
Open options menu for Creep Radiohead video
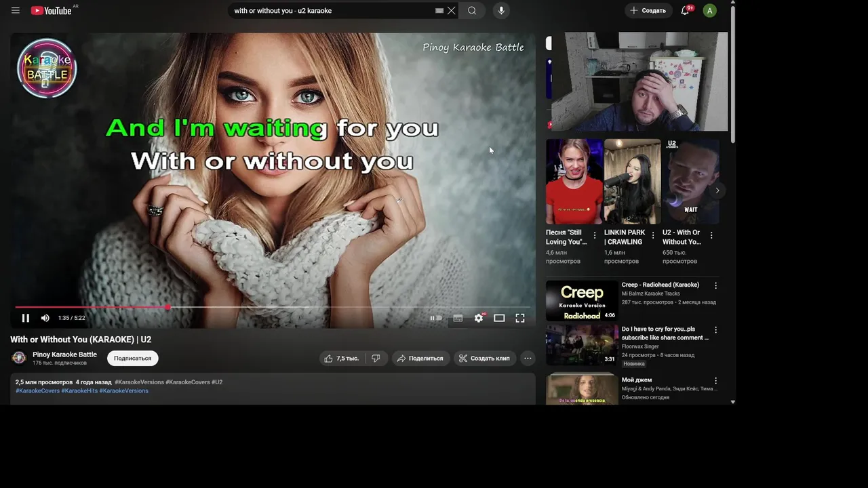click(x=715, y=285)
